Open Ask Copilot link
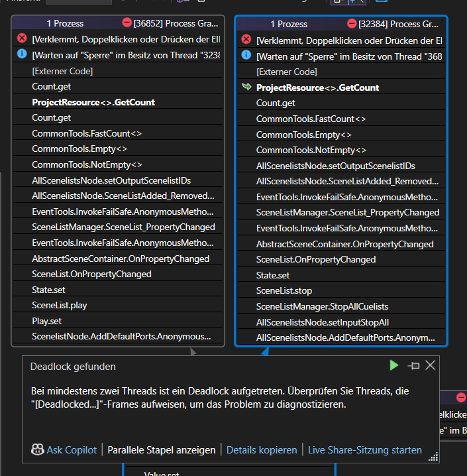 pyautogui.click(x=72, y=449)
